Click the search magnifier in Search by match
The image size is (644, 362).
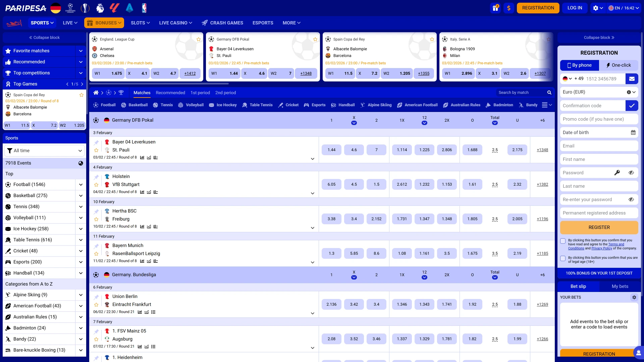pyautogui.click(x=549, y=93)
